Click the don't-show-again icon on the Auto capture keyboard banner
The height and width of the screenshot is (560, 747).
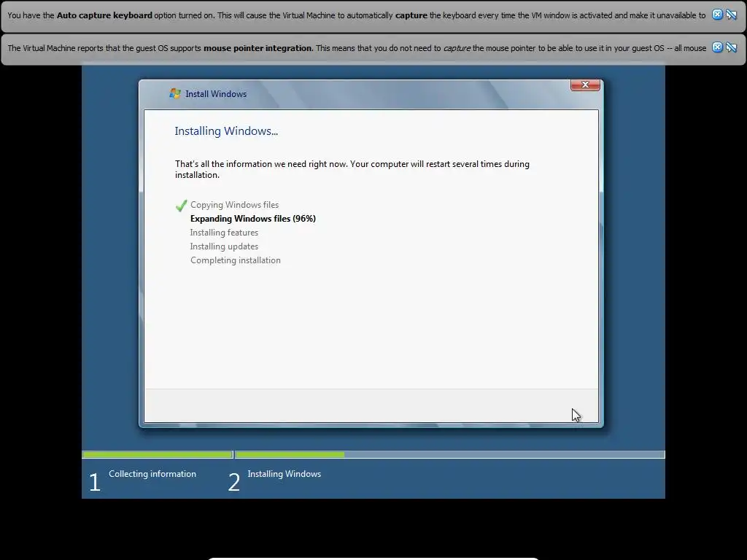point(731,15)
